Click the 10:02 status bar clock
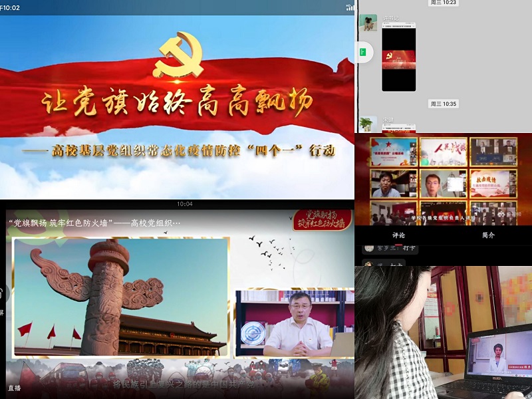Viewport: 532px width, 399px height. [10, 8]
